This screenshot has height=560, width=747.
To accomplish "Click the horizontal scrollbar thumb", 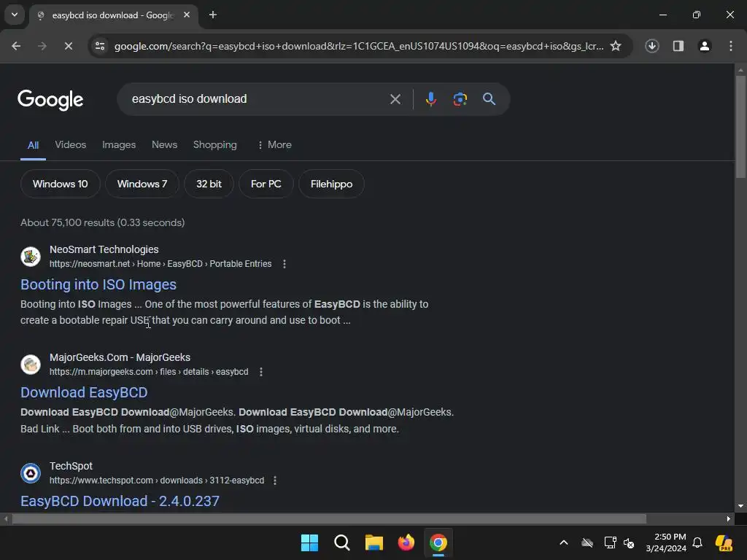I will (329, 518).
